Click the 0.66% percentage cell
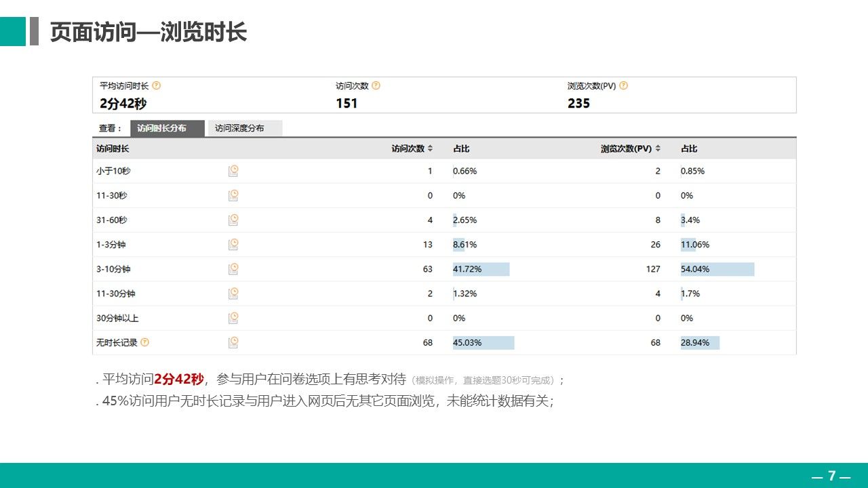Screen dimensions: 868x488 (x=465, y=171)
